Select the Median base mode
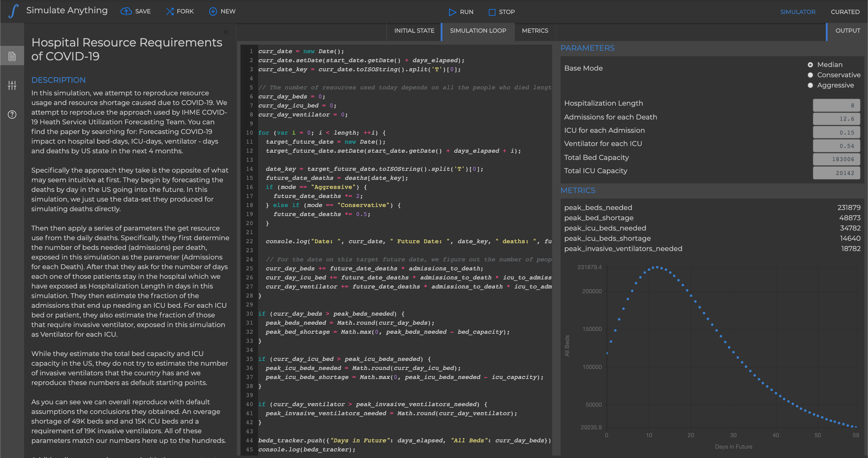 coord(810,65)
